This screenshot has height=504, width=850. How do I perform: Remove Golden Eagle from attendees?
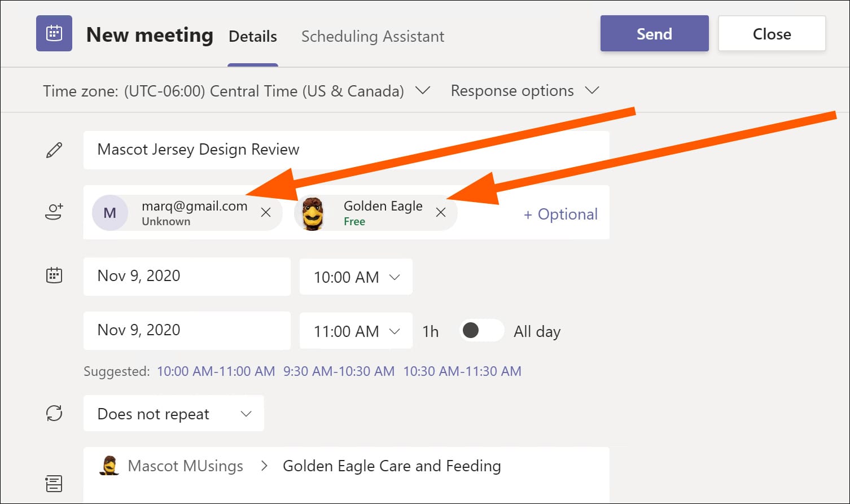(x=441, y=212)
